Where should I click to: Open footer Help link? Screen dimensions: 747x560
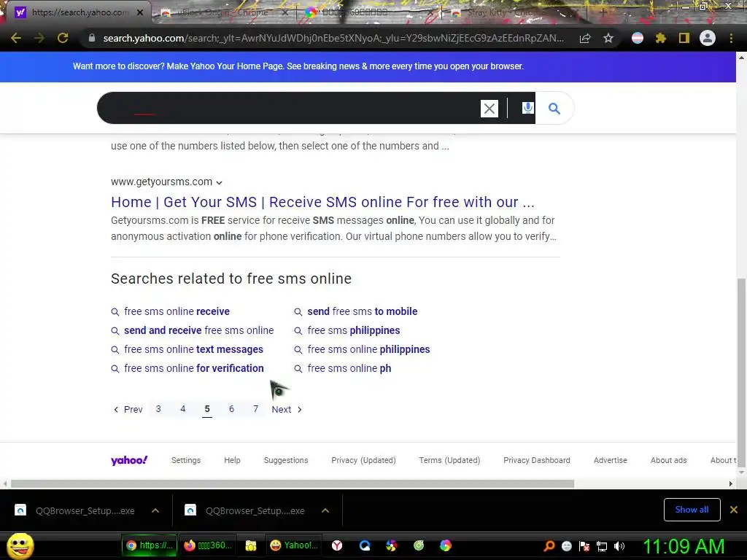click(232, 461)
